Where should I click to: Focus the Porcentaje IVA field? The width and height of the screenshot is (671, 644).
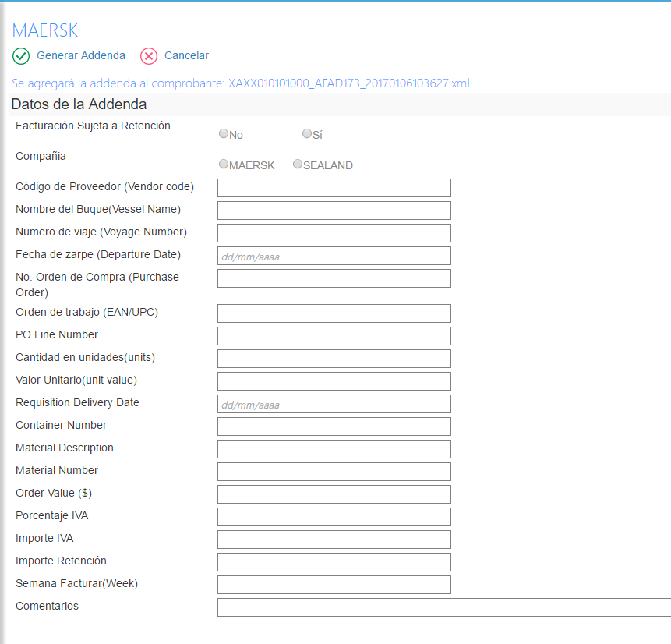(334, 517)
